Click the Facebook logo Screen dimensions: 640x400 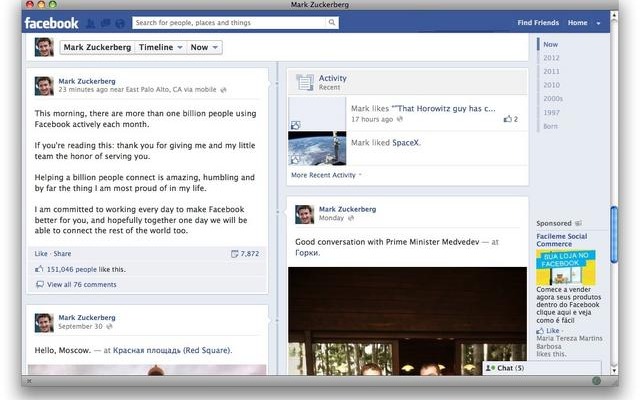(x=51, y=23)
